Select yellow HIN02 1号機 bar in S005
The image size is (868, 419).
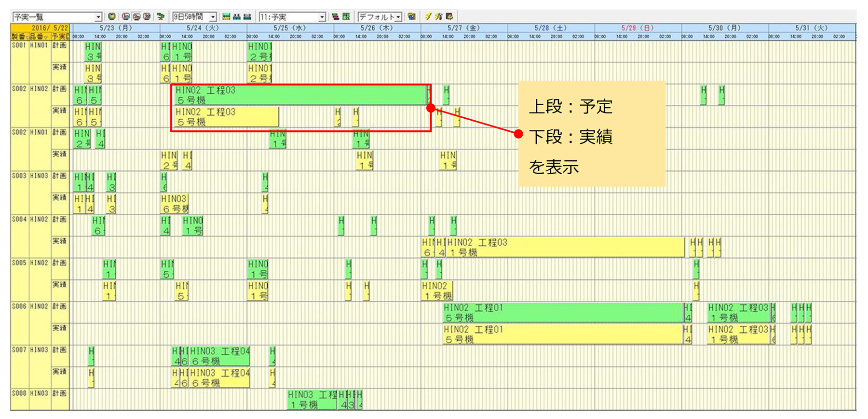click(x=437, y=291)
